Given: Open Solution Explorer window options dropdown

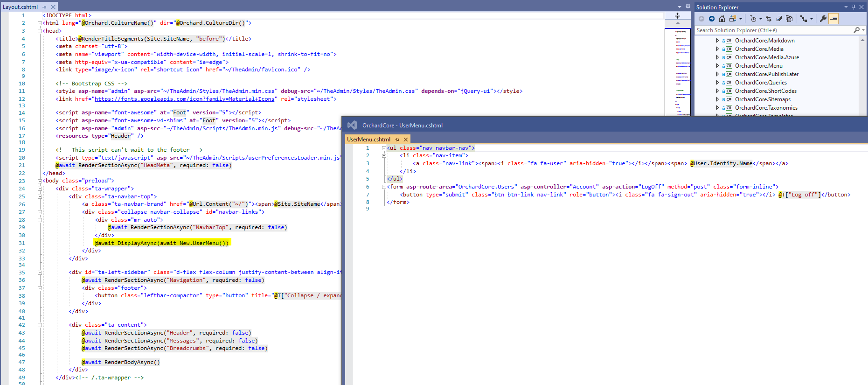Looking at the screenshot, I should (846, 7).
